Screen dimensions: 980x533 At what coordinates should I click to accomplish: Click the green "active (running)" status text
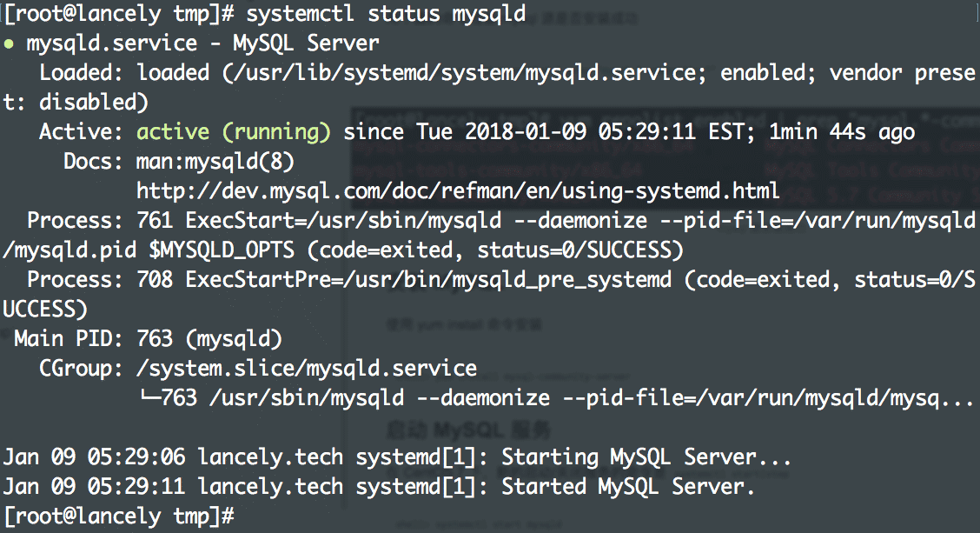point(234,131)
